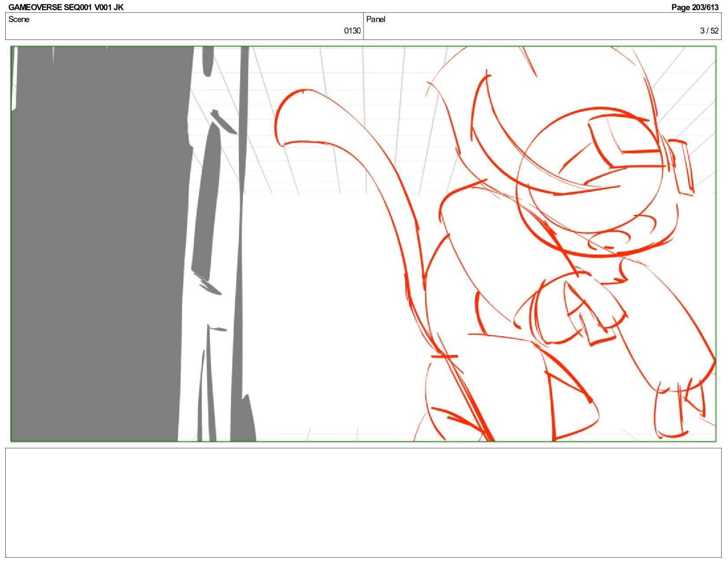728x563 pixels.
Task: Click the Scene label
Action: tap(19, 19)
